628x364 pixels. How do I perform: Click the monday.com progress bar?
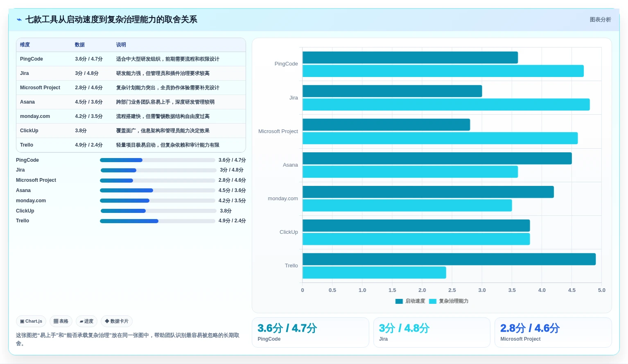158,201
